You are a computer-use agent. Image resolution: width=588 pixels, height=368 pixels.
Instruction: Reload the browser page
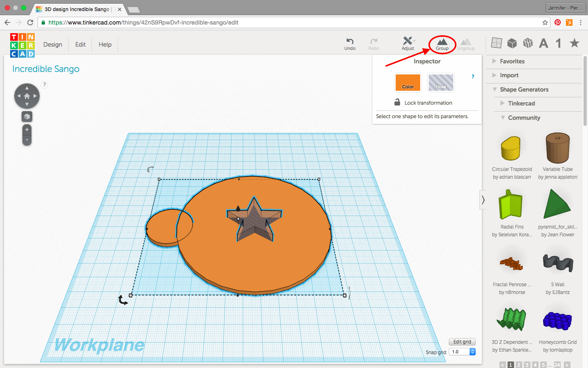(30, 22)
